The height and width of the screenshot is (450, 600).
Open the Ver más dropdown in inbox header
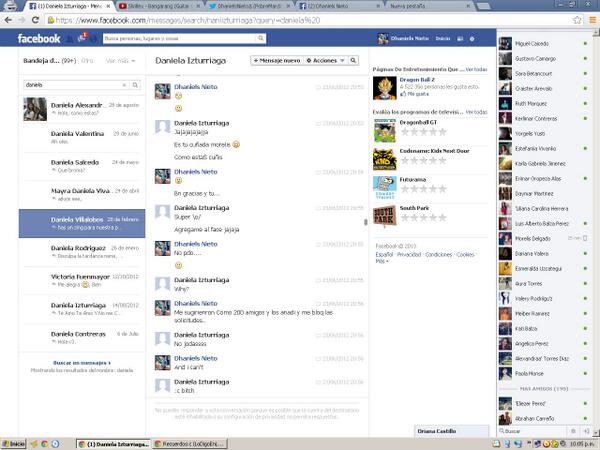click(x=120, y=61)
